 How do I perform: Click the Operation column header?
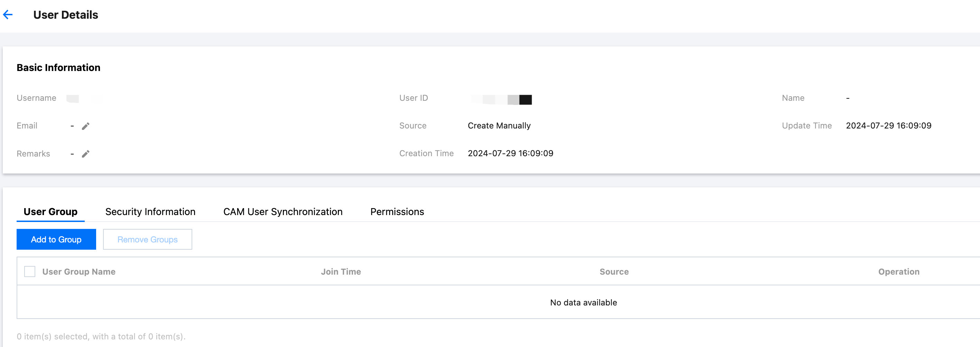pyautogui.click(x=899, y=272)
